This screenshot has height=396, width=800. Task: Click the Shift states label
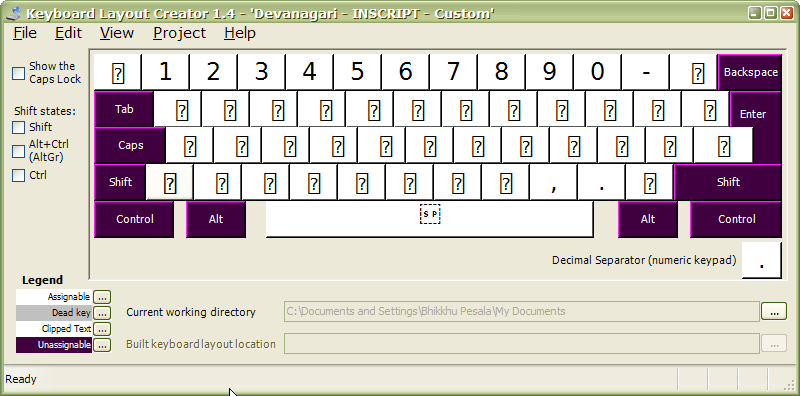click(45, 111)
